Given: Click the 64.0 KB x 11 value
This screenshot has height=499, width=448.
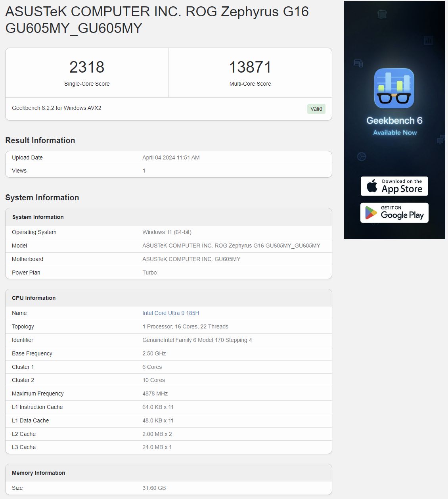Looking at the screenshot, I should tap(158, 407).
